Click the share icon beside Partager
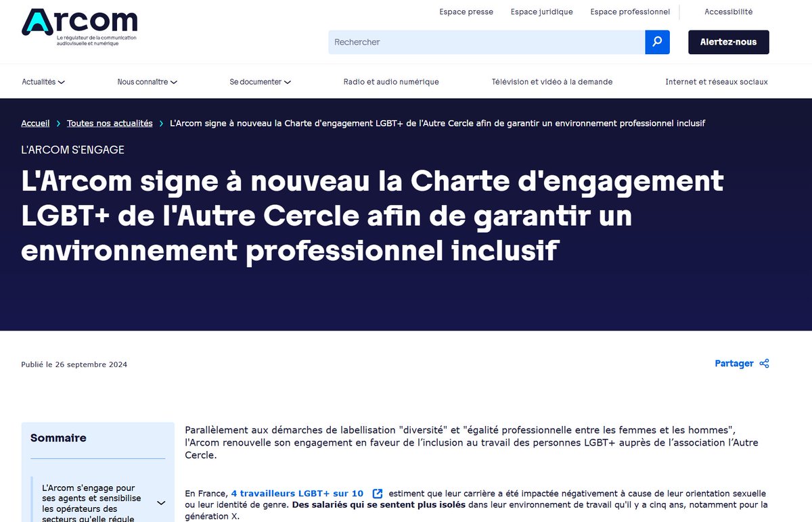This screenshot has width=812, height=522. pyautogui.click(x=764, y=363)
